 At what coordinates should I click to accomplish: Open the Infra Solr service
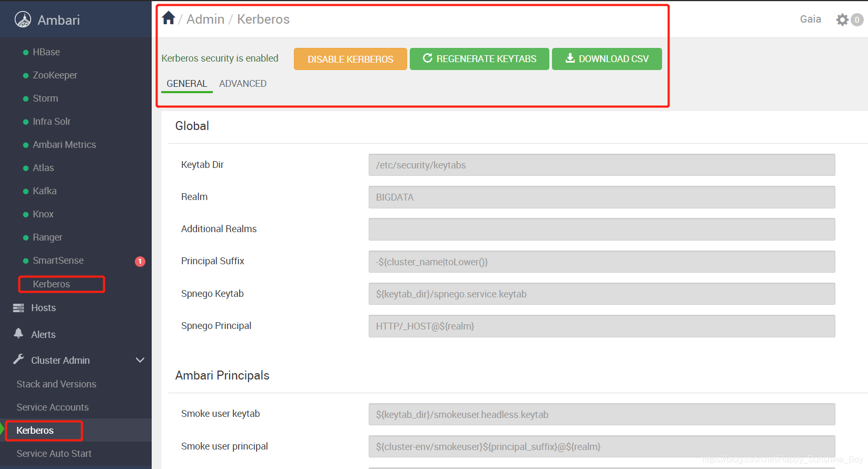52,122
